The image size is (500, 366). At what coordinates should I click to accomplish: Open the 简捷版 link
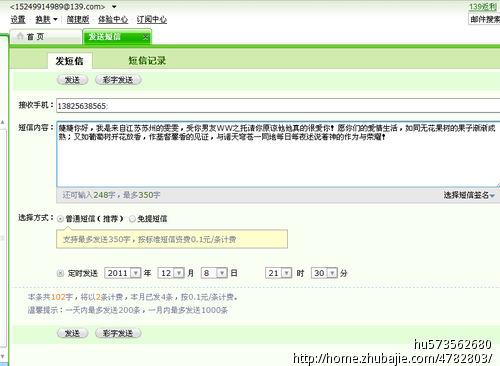(78, 20)
